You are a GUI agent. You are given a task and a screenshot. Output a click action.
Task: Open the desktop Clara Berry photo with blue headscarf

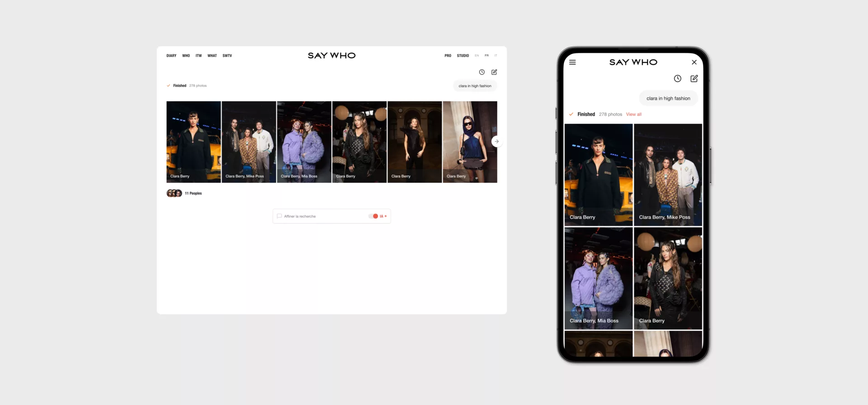[470, 142]
